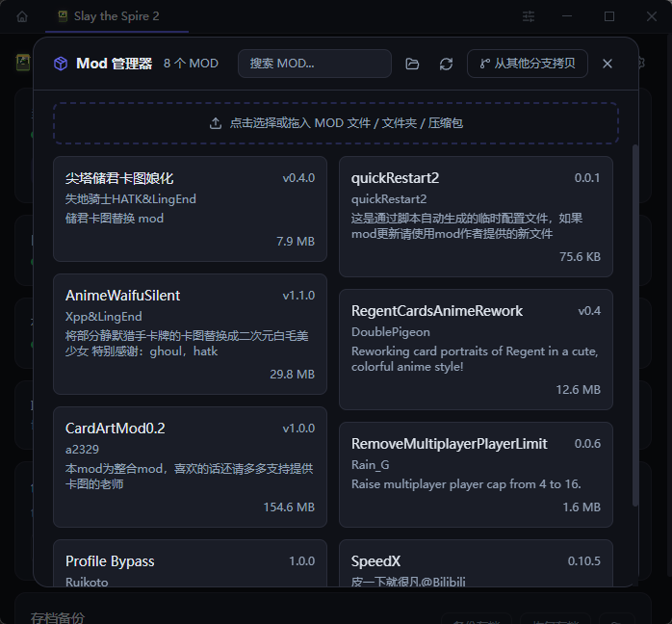Screen dimensions: 672x624
Task: Click the upload icon in drop zone
Action: [x=216, y=123]
